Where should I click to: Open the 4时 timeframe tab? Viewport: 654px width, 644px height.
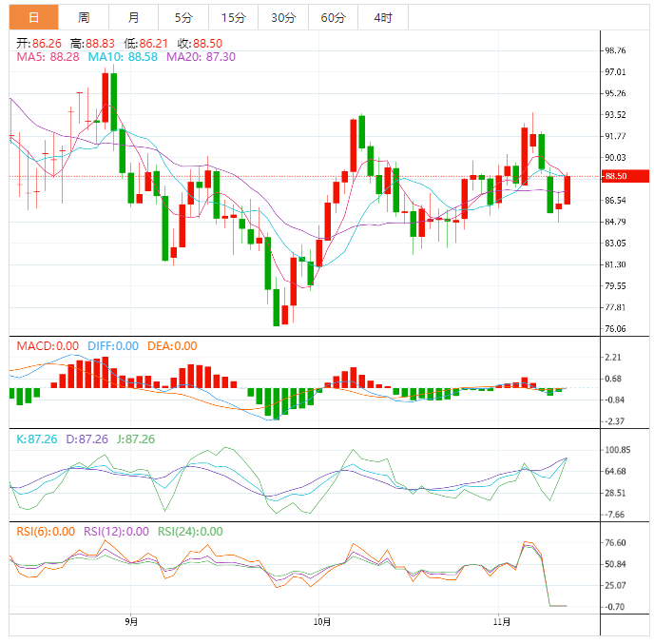tap(383, 17)
